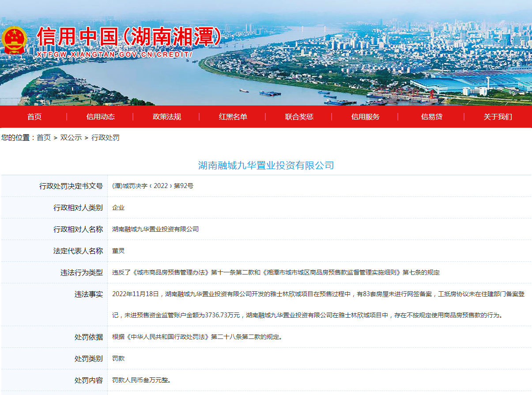
Task: Open the 信用动态 navigation menu item
Action: pyautogui.click(x=100, y=117)
